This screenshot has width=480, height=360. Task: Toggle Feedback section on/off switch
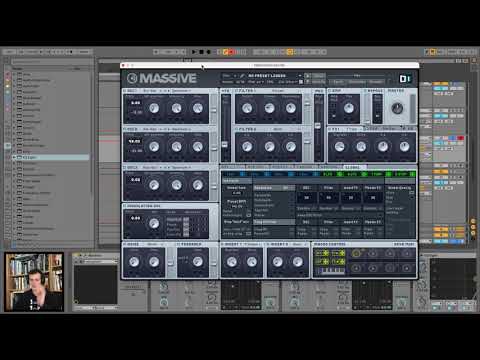point(178,244)
